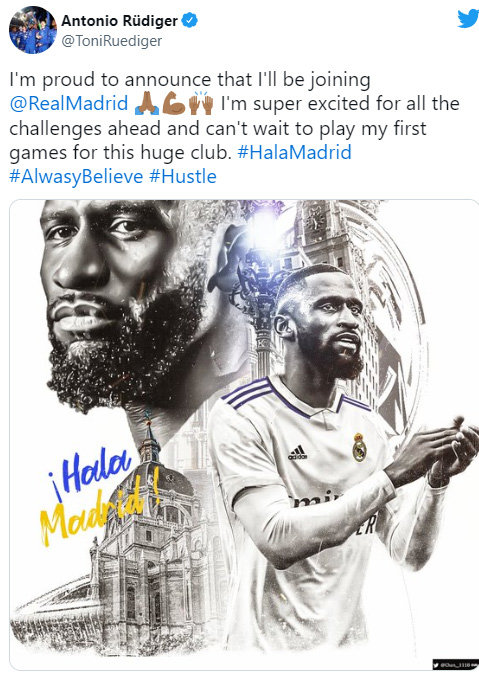Click the artist watermark on image corner
The width and height of the screenshot is (479, 678).
(x=454, y=664)
